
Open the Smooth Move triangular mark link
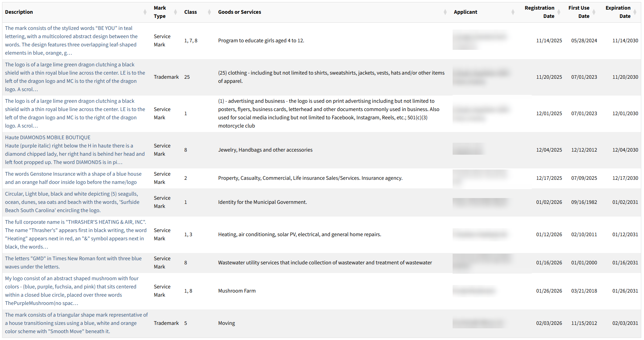[x=76, y=323]
